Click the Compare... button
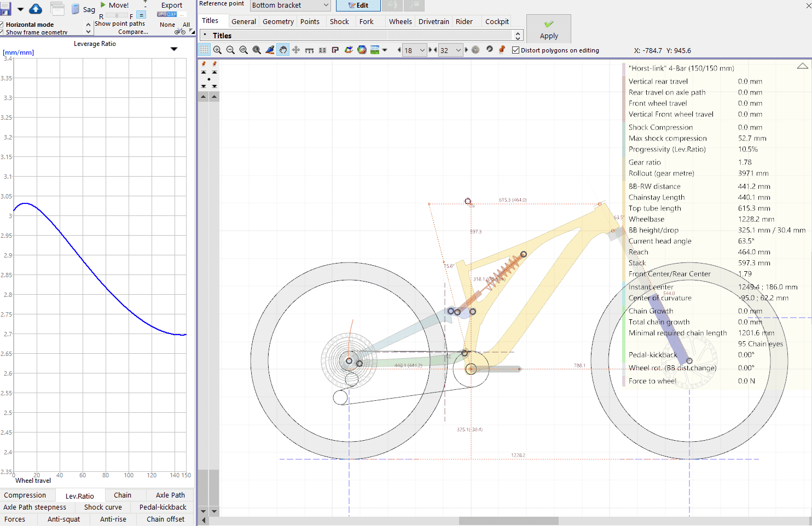The height and width of the screenshot is (526, 812). (133, 32)
